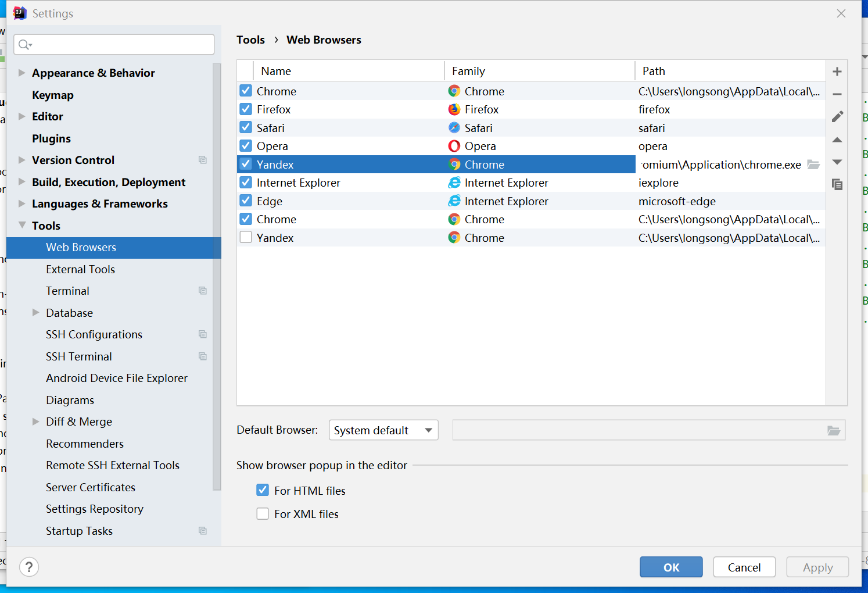The width and height of the screenshot is (868, 593).
Task: Click Apply button
Action: click(817, 567)
